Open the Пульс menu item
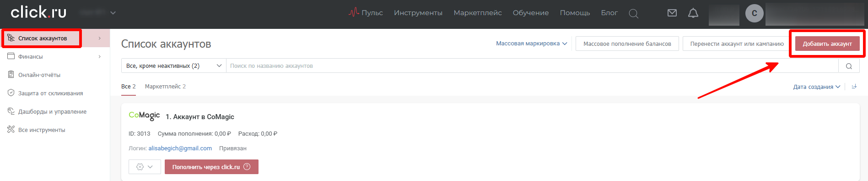868x181 pixels. pyautogui.click(x=366, y=13)
